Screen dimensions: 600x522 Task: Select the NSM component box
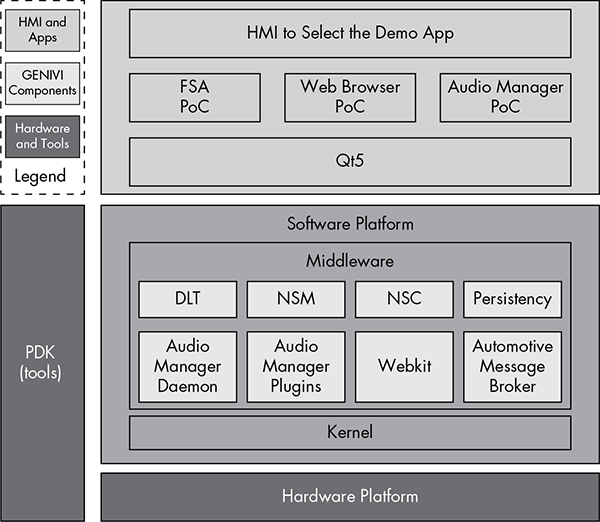296,298
